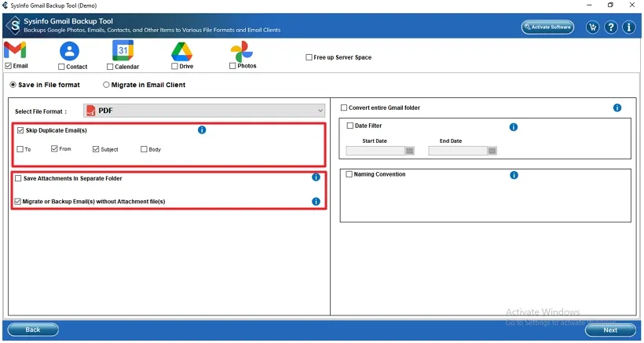Show info for Naming Convention
This screenshot has height=343, width=644.
tap(514, 175)
